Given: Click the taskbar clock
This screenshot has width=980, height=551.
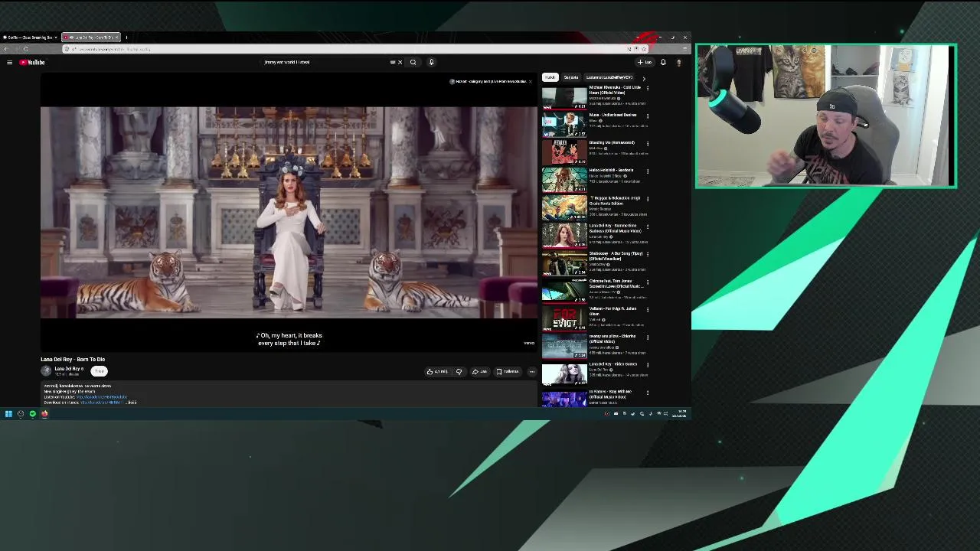Looking at the screenshot, I should point(679,414).
